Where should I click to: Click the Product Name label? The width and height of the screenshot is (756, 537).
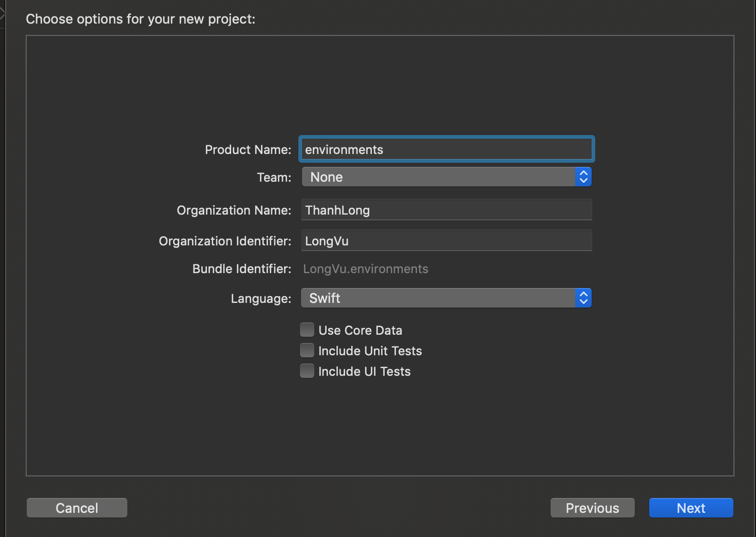[x=248, y=150]
